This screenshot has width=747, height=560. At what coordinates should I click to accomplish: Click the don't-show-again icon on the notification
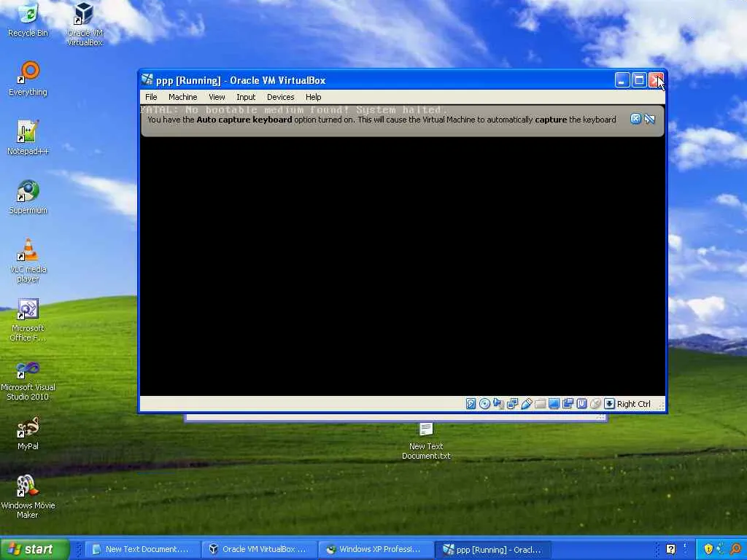click(650, 119)
